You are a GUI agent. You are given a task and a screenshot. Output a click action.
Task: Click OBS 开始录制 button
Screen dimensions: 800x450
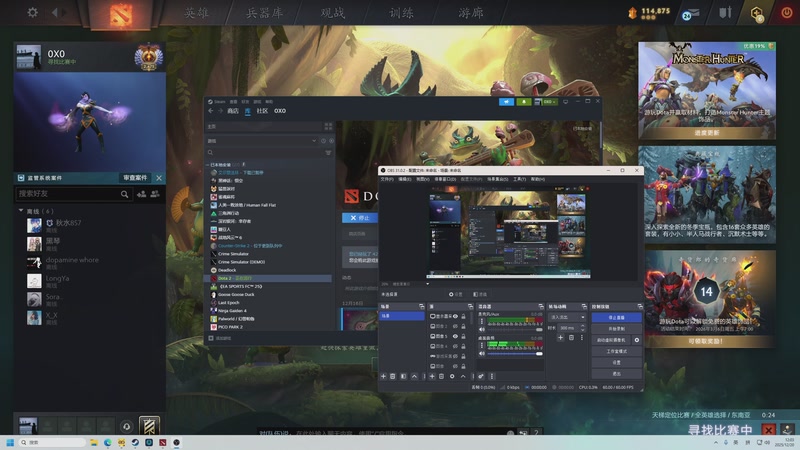(x=617, y=329)
